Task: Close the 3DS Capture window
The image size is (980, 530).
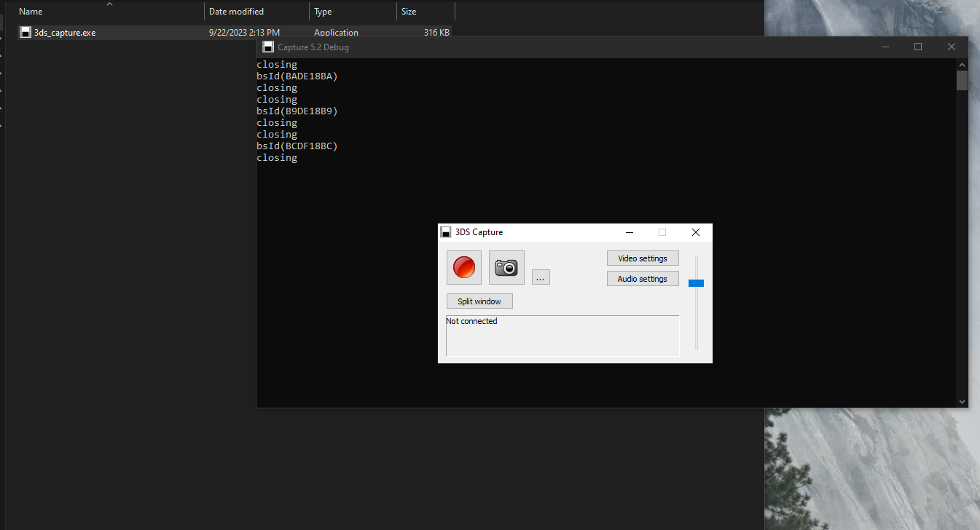Action: pos(695,232)
